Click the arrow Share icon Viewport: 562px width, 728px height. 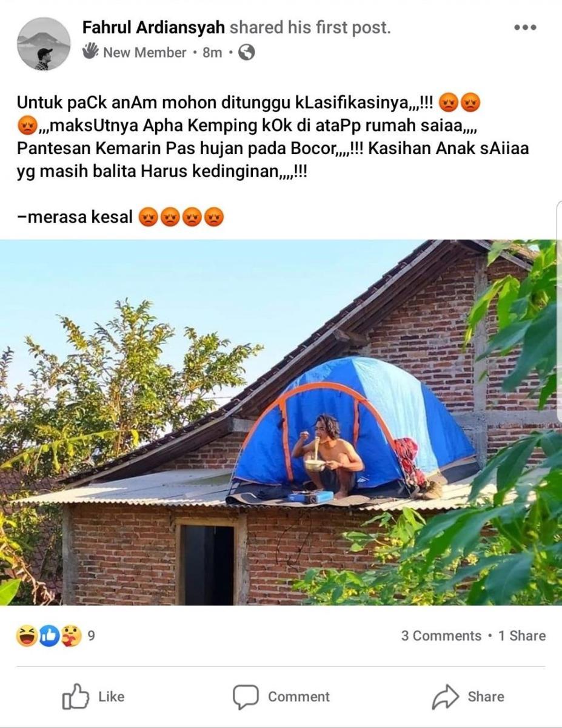click(446, 696)
